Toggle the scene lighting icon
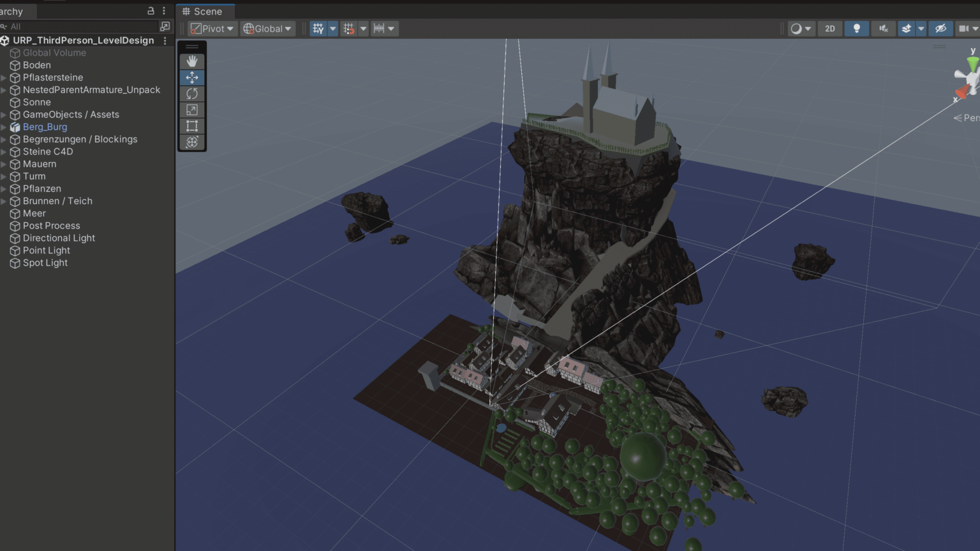 (x=856, y=28)
